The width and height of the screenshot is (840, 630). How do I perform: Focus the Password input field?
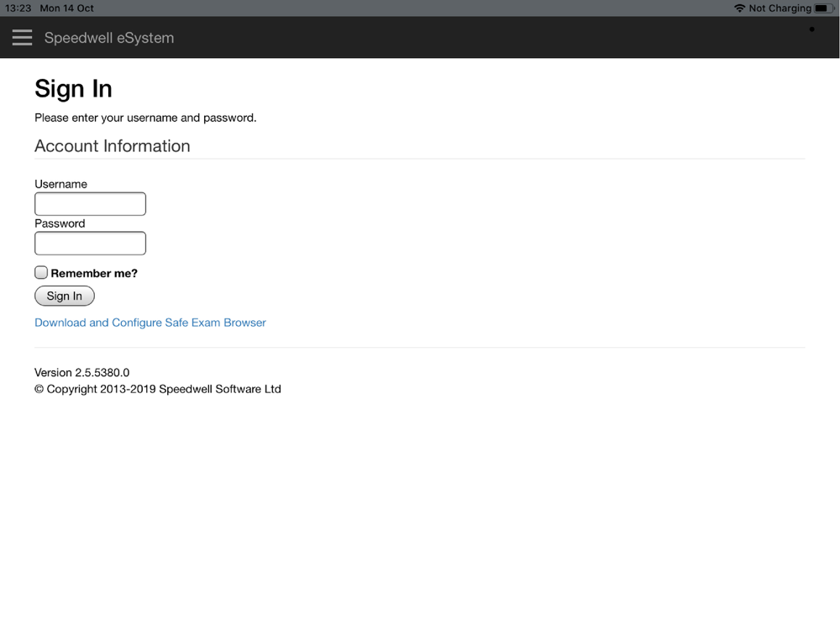coord(90,244)
